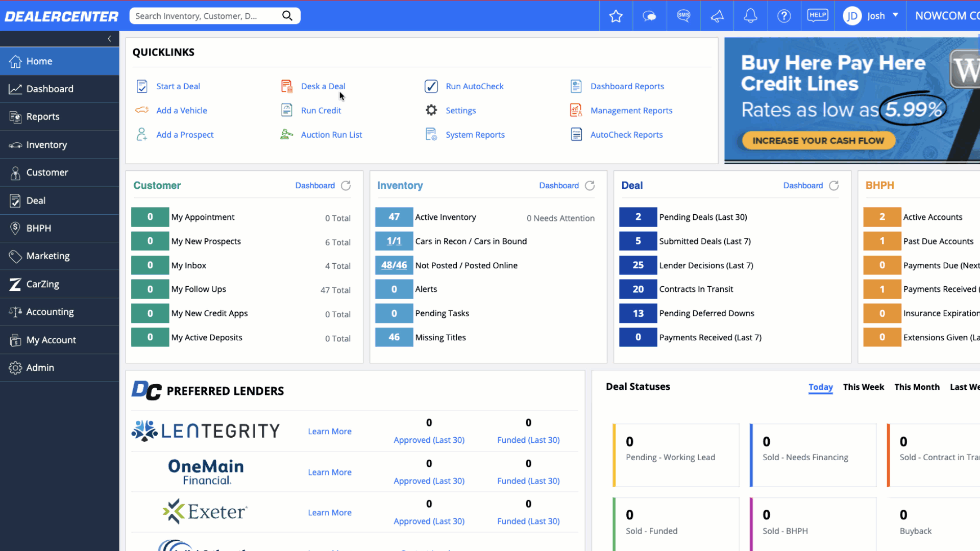Click the HELP chat bubble icon

click(818, 15)
